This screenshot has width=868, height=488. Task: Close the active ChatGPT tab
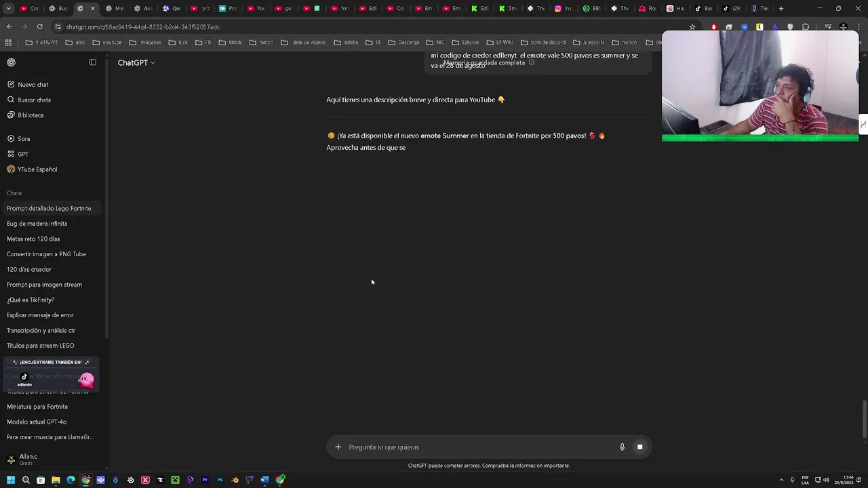(93, 8)
